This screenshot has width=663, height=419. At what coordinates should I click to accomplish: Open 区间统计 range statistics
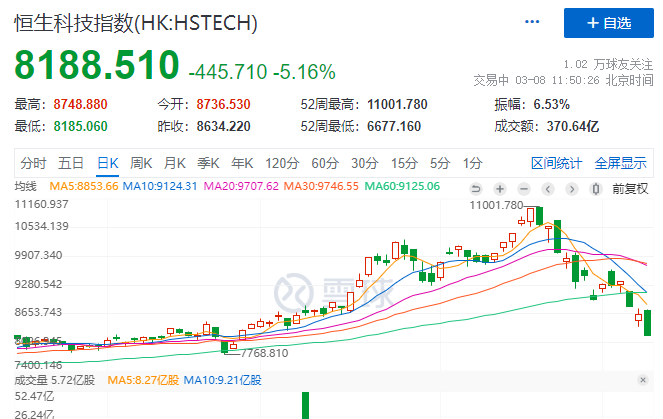click(556, 163)
